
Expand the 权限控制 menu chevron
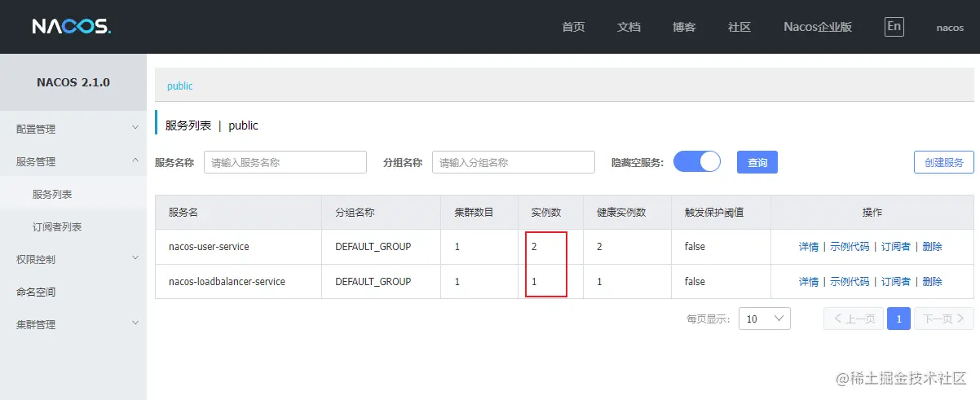pos(135,258)
